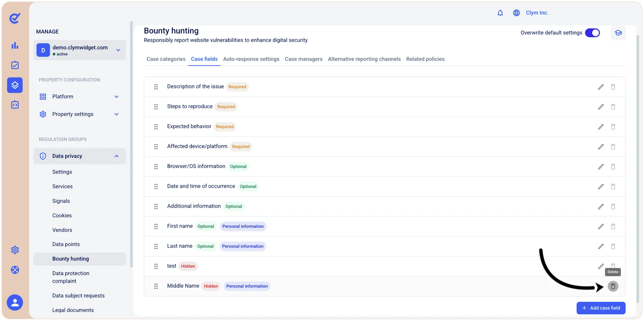Switch to Case categories tab
The width and height of the screenshot is (644, 321).
pos(166,59)
